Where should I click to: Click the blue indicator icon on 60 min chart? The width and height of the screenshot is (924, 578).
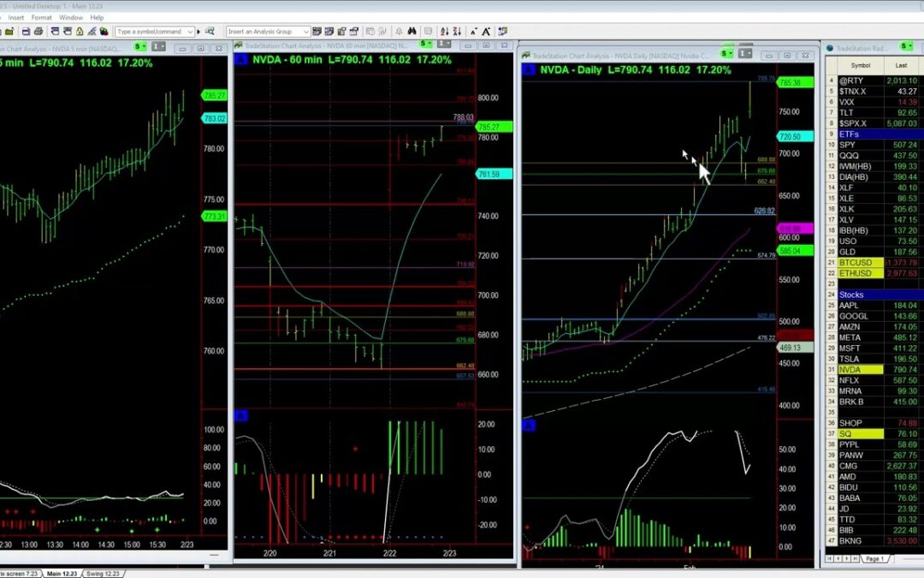pyautogui.click(x=241, y=60)
